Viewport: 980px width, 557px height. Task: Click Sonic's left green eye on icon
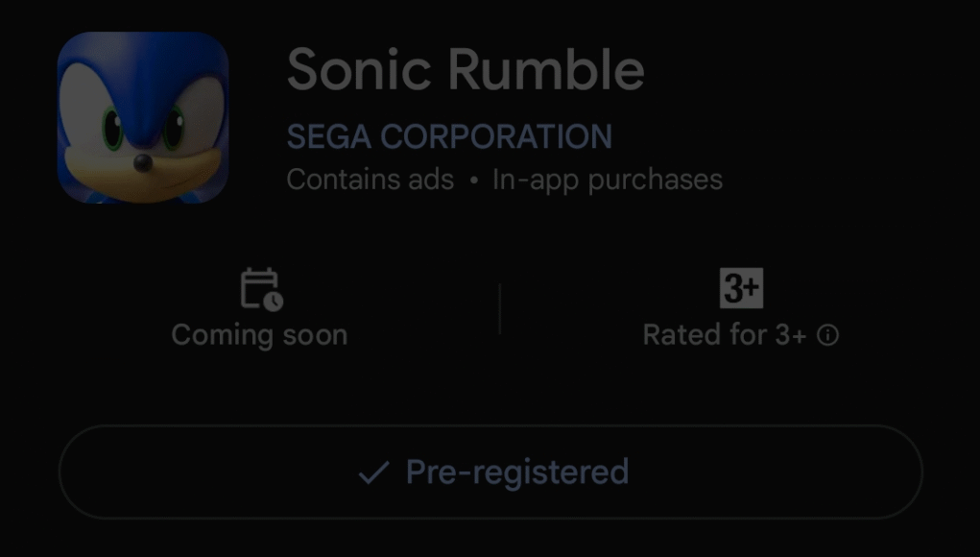113,130
